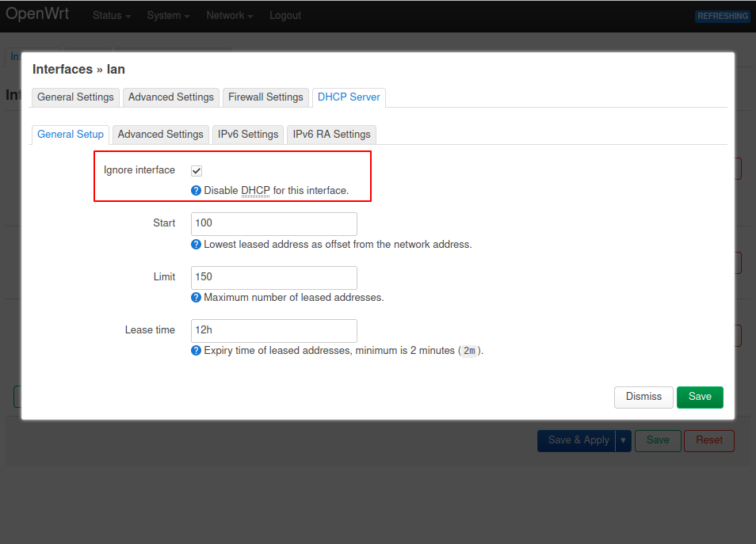This screenshot has height=544, width=756.
Task: Click help icon under Lease time field
Action: coord(197,351)
